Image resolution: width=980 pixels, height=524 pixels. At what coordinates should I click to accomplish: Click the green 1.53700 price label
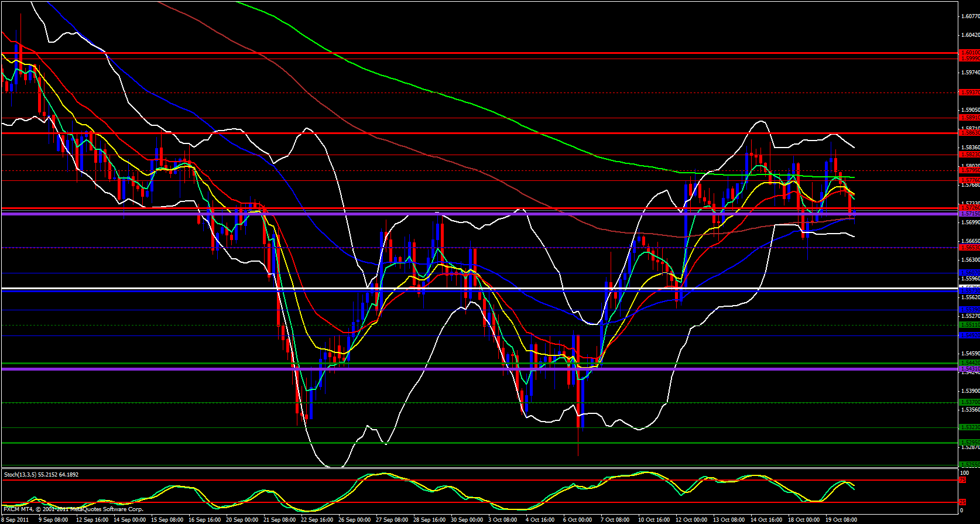click(x=969, y=402)
